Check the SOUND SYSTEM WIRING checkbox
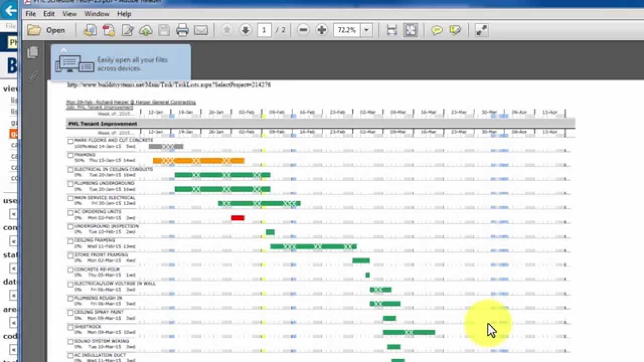This screenshot has height=362, width=644. tap(70, 341)
